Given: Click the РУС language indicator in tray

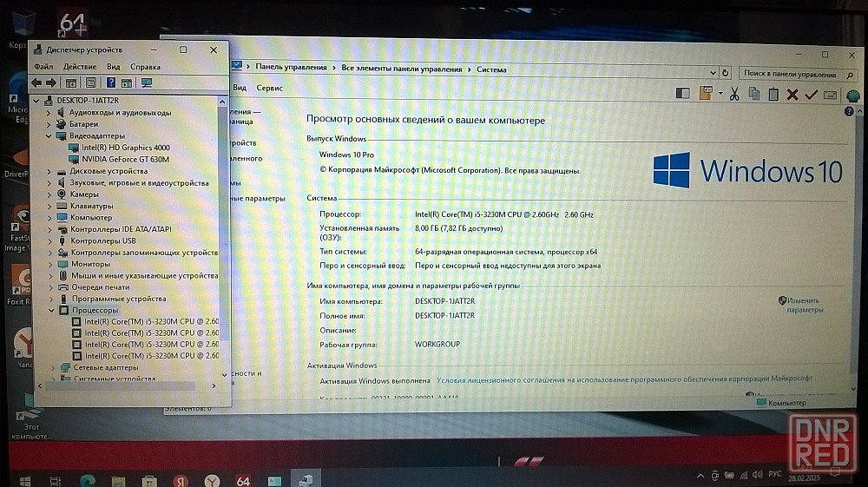Looking at the screenshot, I should pyautogui.click(x=775, y=474).
